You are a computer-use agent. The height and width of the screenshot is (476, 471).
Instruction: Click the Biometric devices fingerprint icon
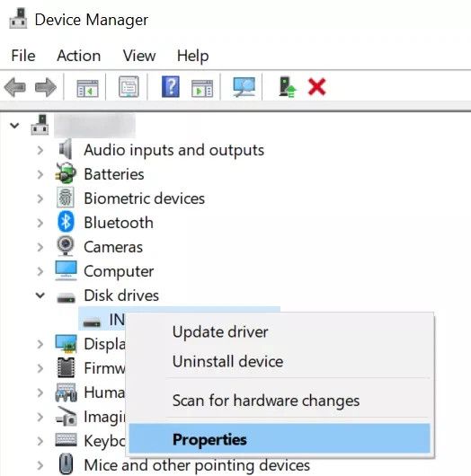(x=66, y=198)
